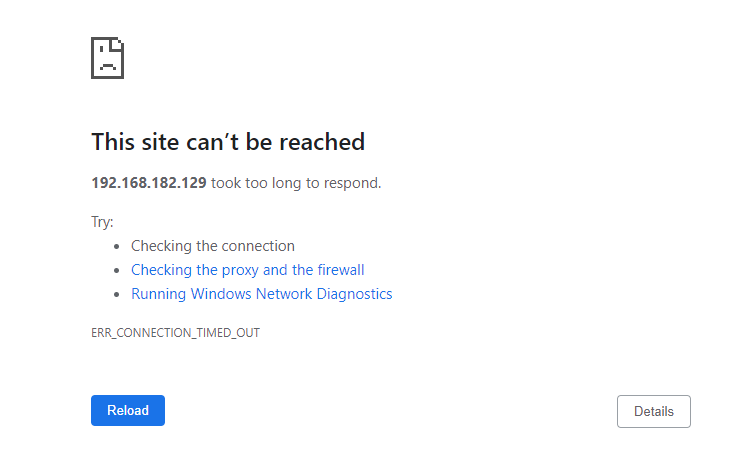Screen dimensions: 742x451
Task: Click the "Try:" label
Action: coord(102,222)
